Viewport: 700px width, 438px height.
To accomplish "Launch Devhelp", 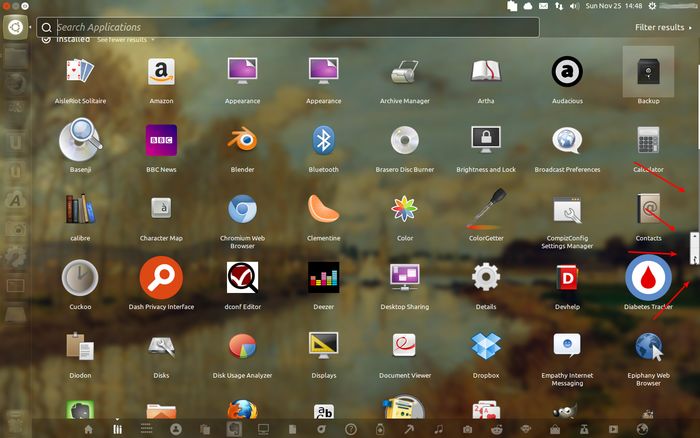I will pos(567,278).
